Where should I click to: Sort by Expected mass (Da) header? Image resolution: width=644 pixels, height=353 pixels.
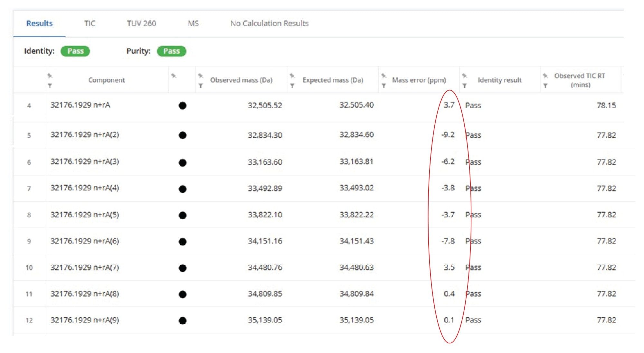click(333, 80)
